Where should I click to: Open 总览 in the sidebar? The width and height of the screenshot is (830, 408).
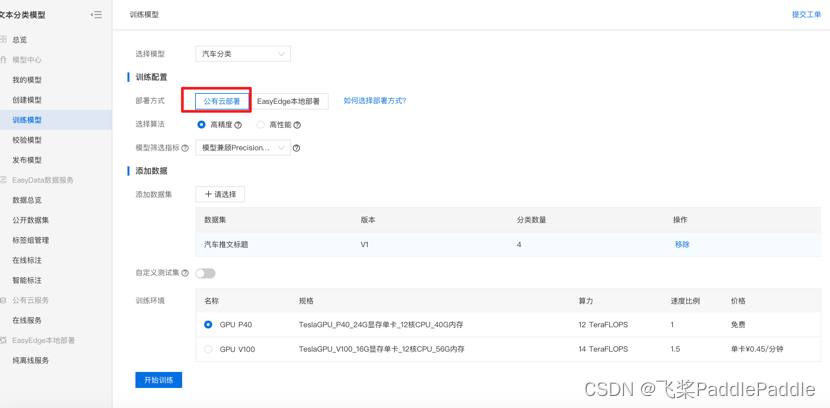point(20,40)
